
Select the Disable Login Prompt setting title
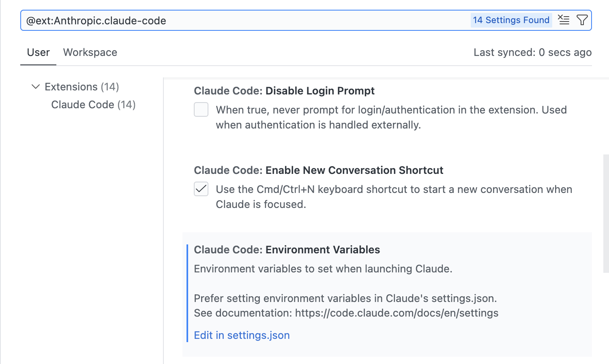point(284,91)
